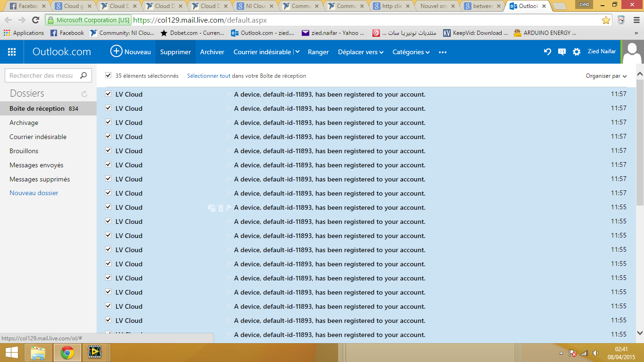Open File Explorer from the taskbar
Viewport: 644px width, 362px height.
point(38,353)
